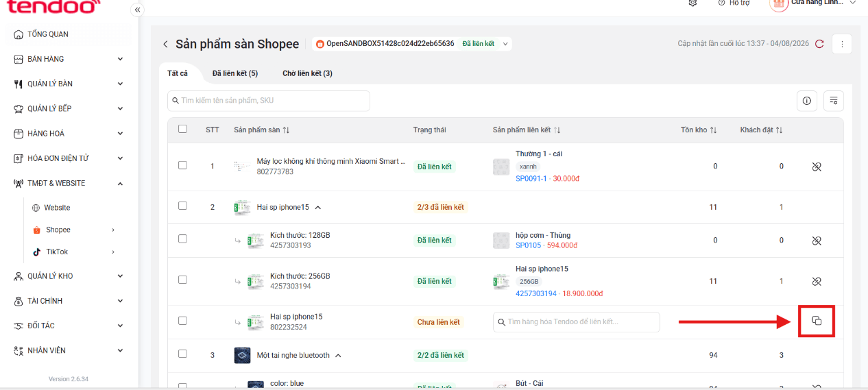Image resolution: width=868 pixels, height=390 pixels.
Task: Click the Tìm hàng hóa Tendoo linking field
Action: 577,322
